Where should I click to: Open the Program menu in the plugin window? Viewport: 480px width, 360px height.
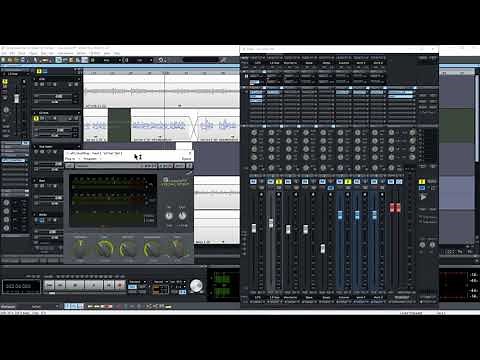(90, 159)
